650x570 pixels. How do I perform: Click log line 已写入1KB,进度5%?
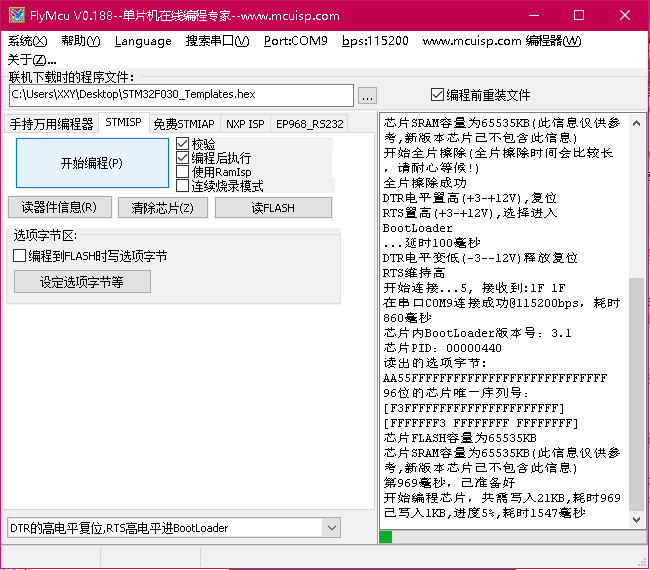tap(484, 513)
